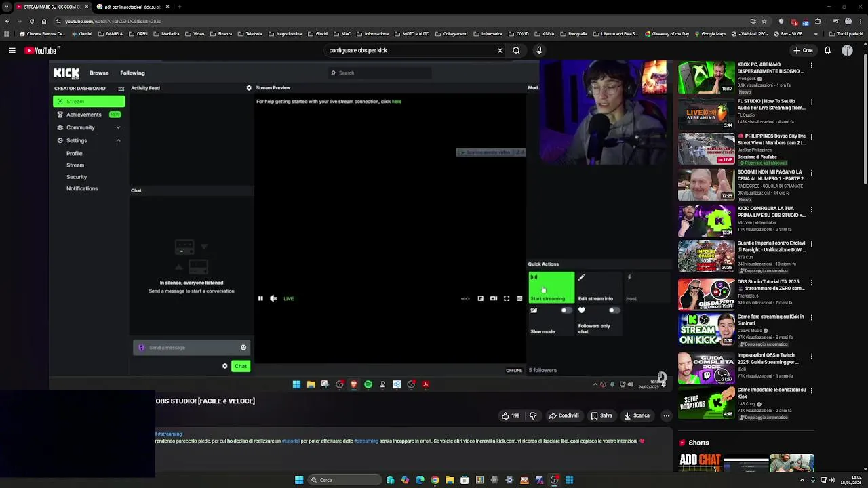Focus the YouTube search field
The image size is (868, 488).
point(410,50)
